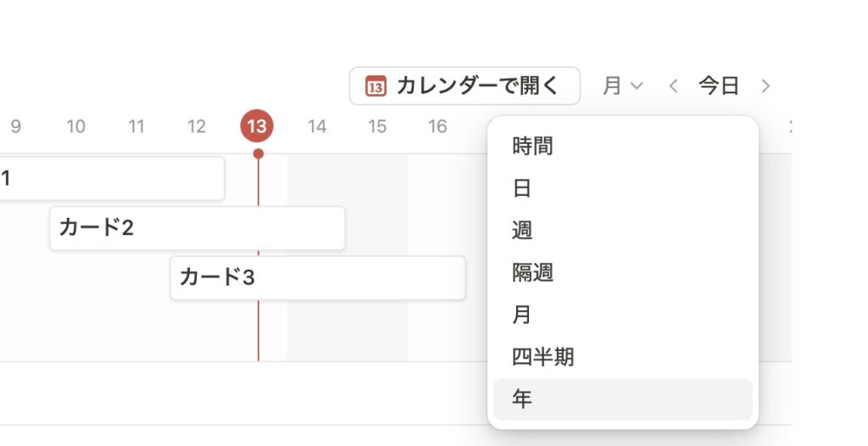868x446 pixels.
Task: Click the red today marker 13
Action: pos(257,127)
